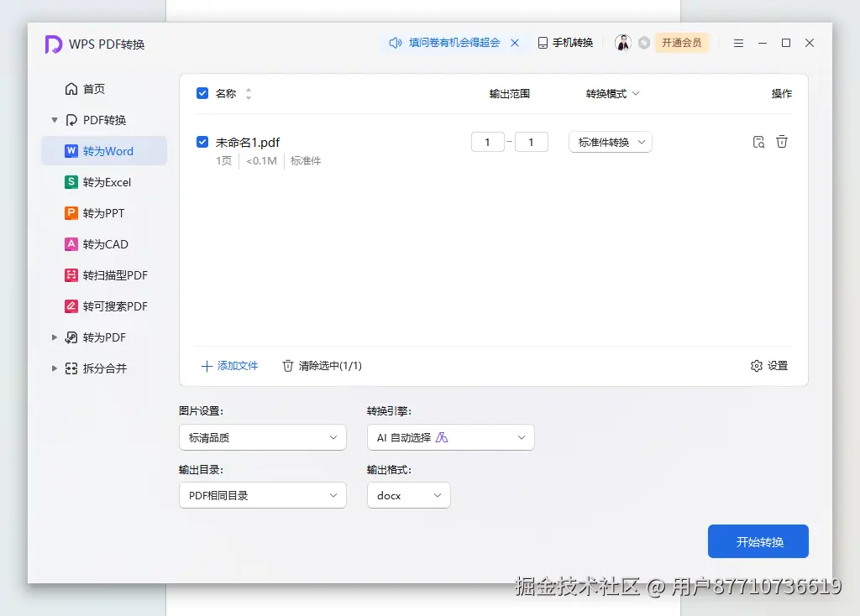Screen dimensions: 860x616
Task: Click the WPS PDF转换 logo icon
Action: pyautogui.click(x=53, y=44)
